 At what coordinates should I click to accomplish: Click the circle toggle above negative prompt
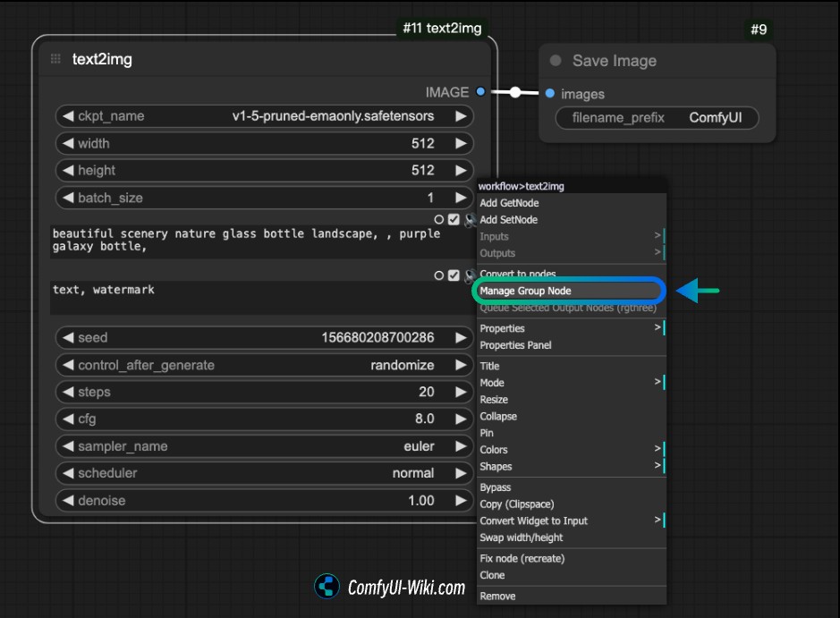438,275
